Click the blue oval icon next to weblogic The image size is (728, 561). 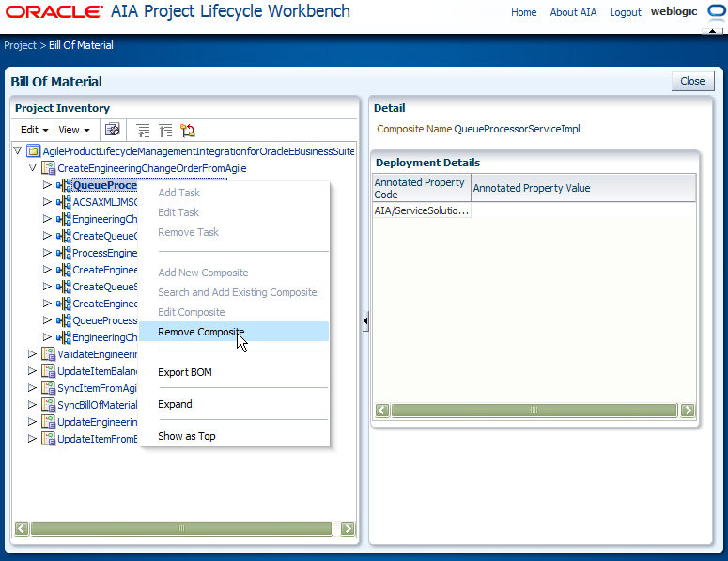click(x=717, y=11)
